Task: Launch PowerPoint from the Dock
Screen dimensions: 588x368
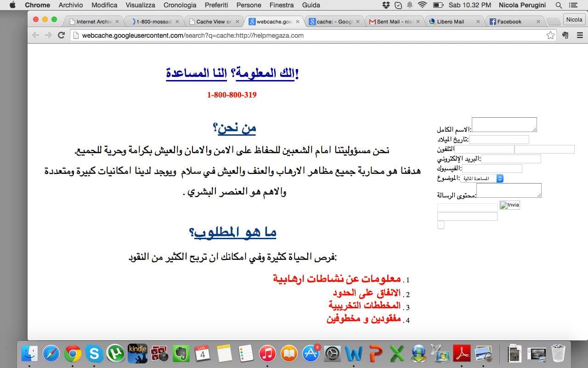Action: point(376,354)
